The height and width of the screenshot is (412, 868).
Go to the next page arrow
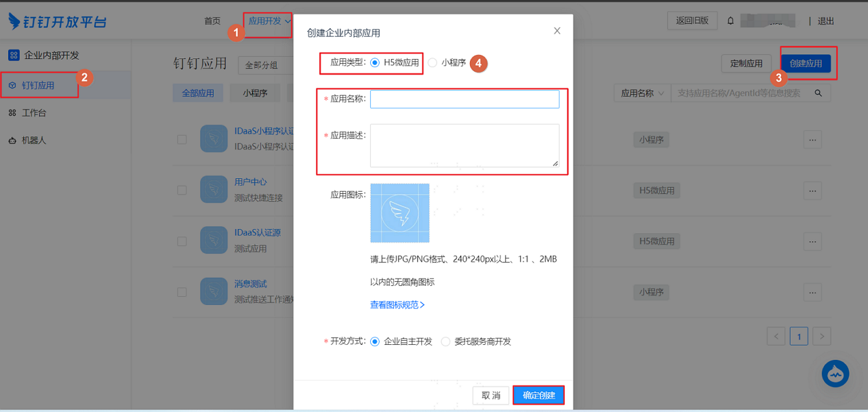point(822,336)
